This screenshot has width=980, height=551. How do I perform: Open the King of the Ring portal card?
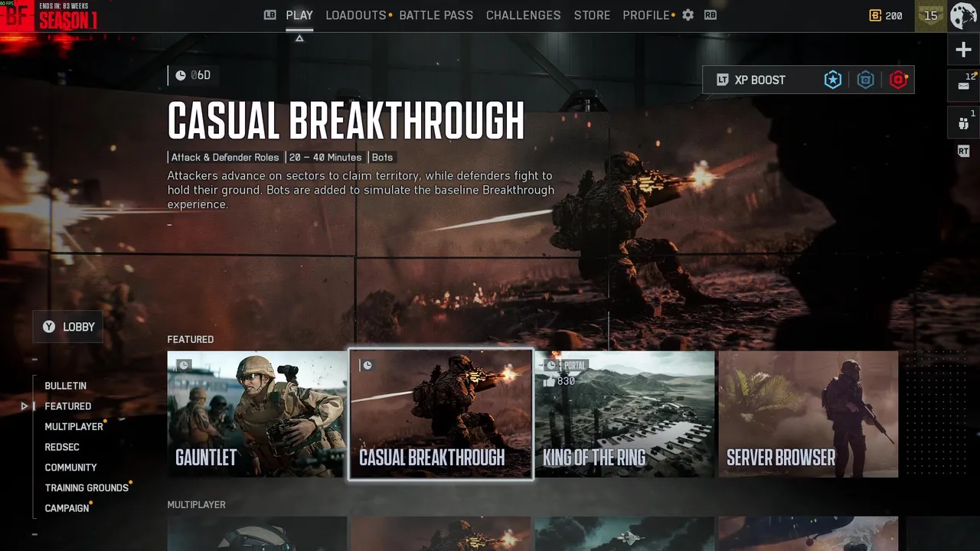[x=625, y=414]
